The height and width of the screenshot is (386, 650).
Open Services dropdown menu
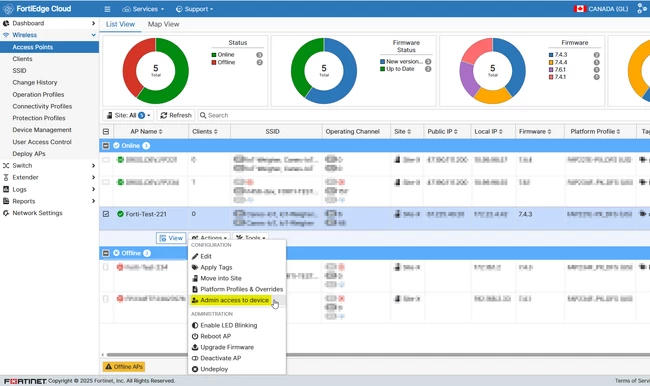click(143, 9)
